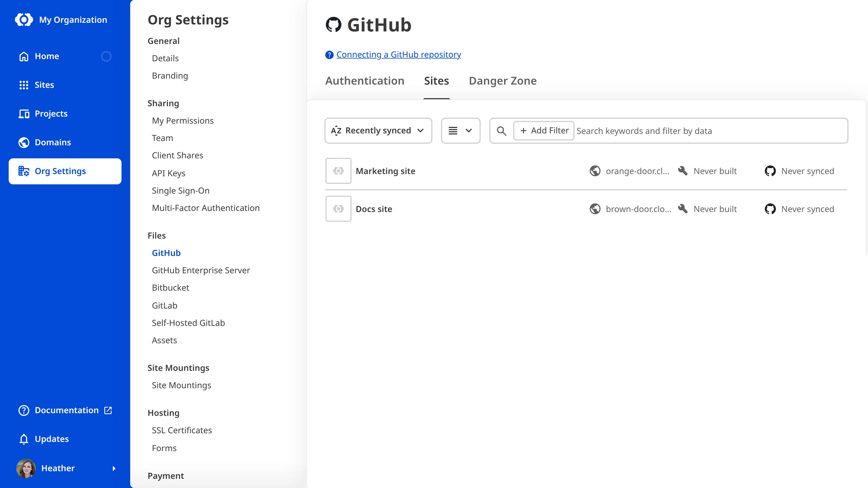Open the Danger Zone tab
The image size is (868, 488).
pyautogui.click(x=503, y=81)
